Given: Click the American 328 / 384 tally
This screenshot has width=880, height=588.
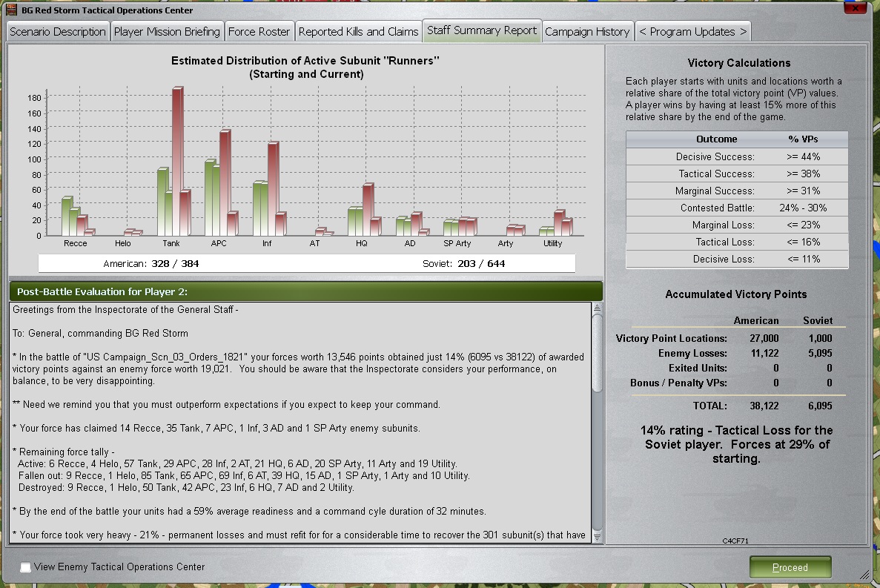Looking at the screenshot, I should click(x=151, y=264).
